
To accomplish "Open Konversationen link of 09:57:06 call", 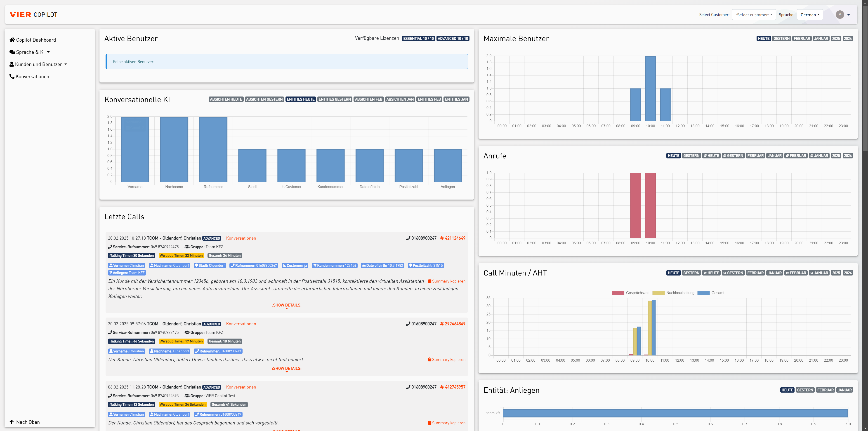I will (241, 323).
